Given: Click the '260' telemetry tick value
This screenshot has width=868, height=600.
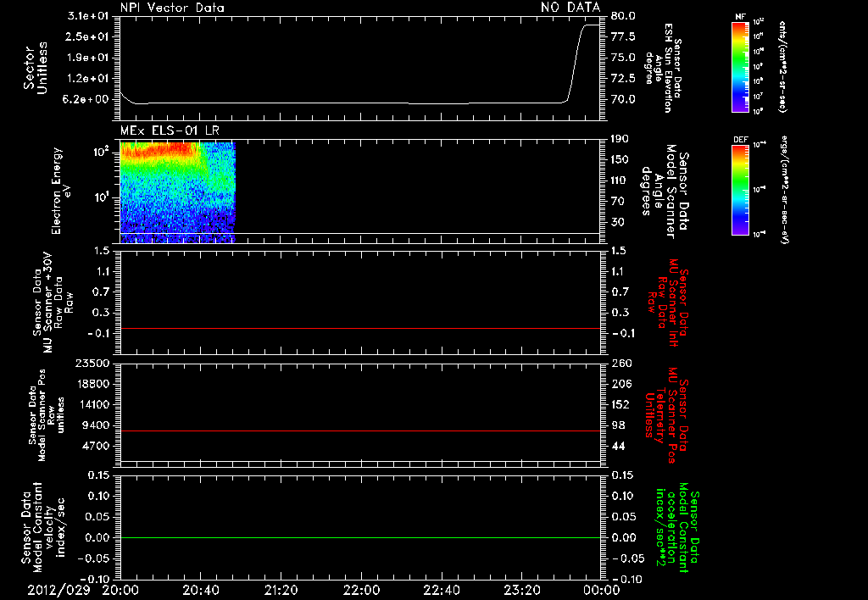Looking at the screenshot, I should [x=621, y=363].
